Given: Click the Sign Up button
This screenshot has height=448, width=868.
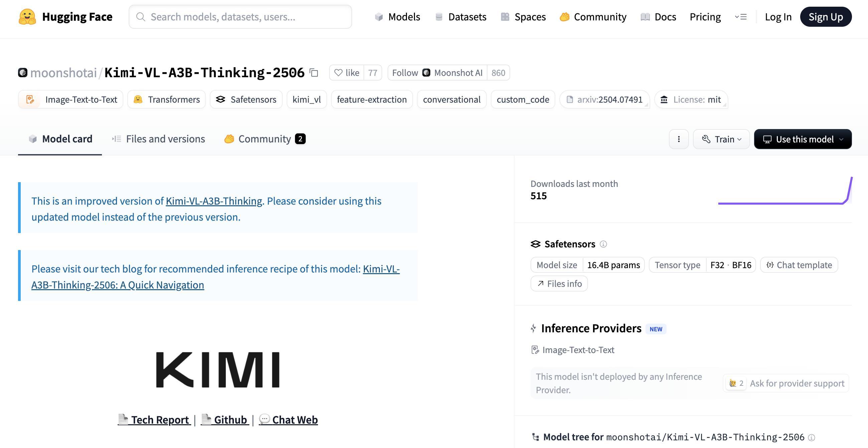Looking at the screenshot, I should click(826, 17).
